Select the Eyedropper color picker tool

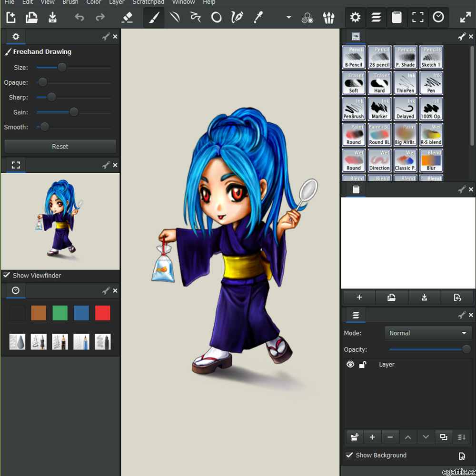(258, 17)
